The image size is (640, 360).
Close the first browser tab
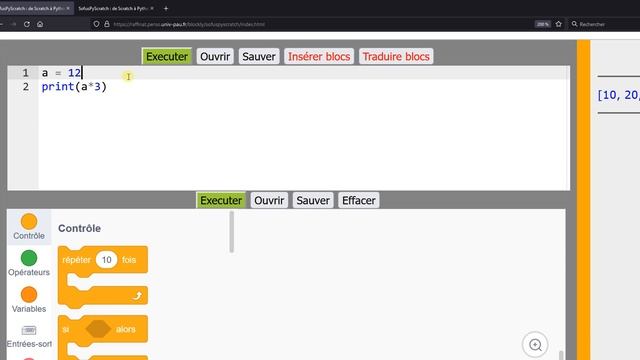[68, 8]
